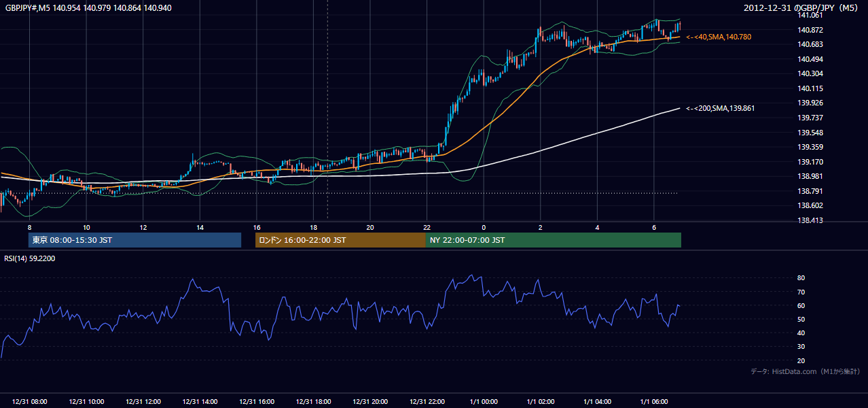Click RSI scale value 80
Image resolution: width=868 pixels, height=408 pixels.
[801, 278]
